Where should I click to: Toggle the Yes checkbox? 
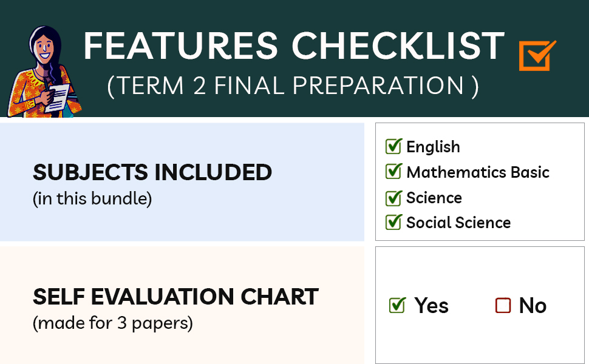[397, 306]
